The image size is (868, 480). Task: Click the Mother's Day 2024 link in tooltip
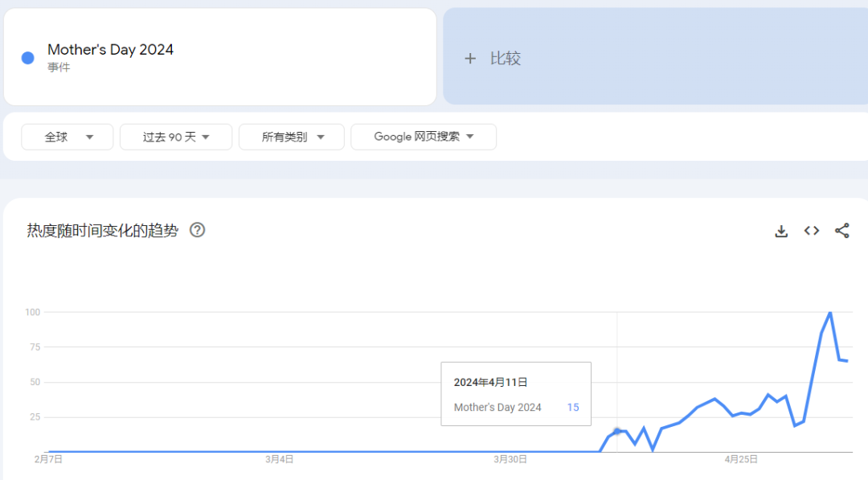(497, 407)
